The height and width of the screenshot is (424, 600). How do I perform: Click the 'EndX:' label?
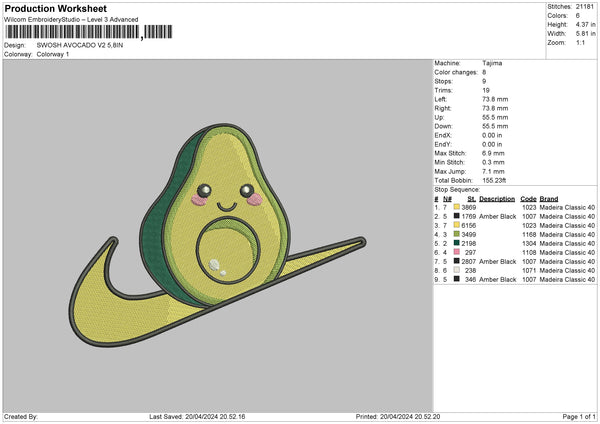click(x=443, y=135)
